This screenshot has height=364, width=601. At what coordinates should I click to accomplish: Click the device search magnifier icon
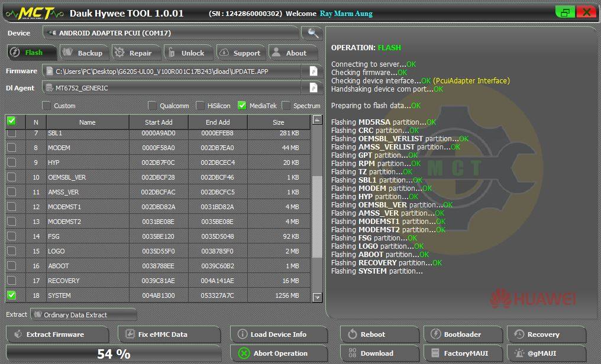[312, 33]
